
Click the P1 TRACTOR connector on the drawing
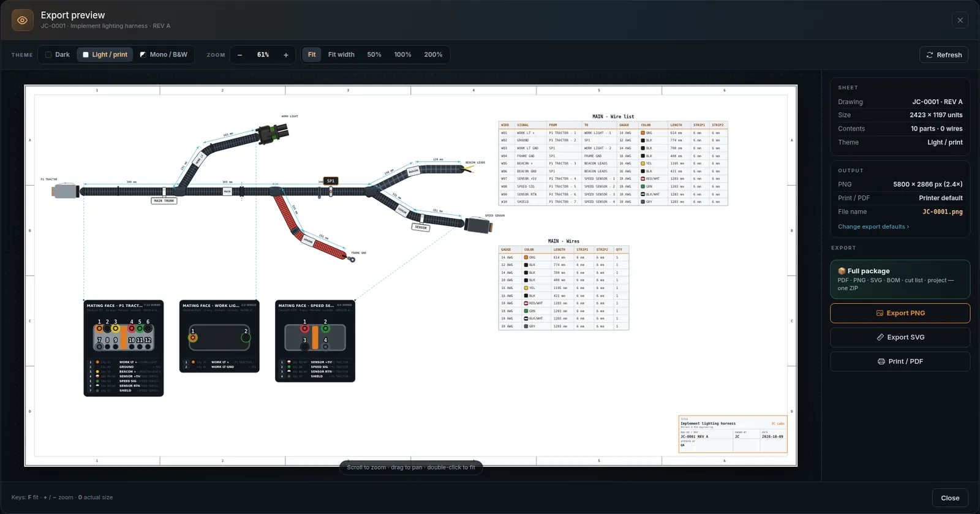tap(66, 191)
